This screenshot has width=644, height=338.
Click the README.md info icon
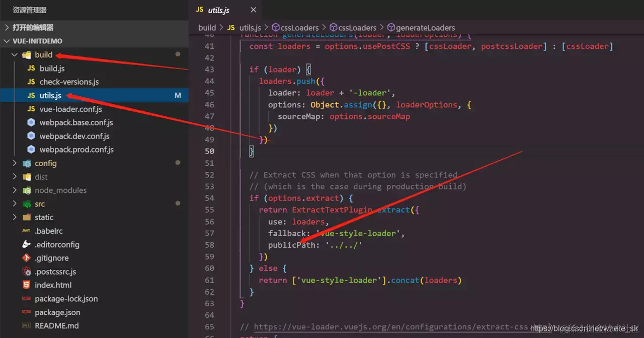click(x=27, y=326)
